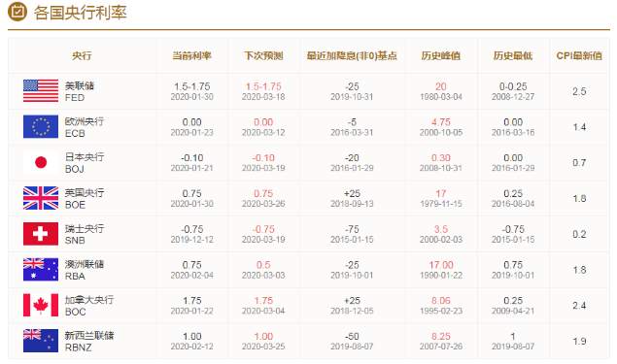The image size is (617, 364).
Task: Select the 澳洲联储 RBA bank name
Action: click(x=85, y=270)
